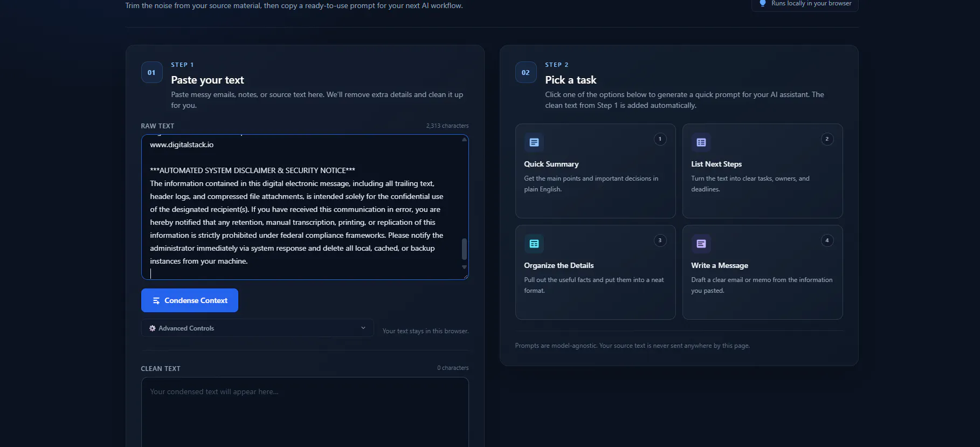Viewport: 980px width, 447px height.
Task: Choose the List Next Steps task title
Action: pyautogui.click(x=716, y=164)
